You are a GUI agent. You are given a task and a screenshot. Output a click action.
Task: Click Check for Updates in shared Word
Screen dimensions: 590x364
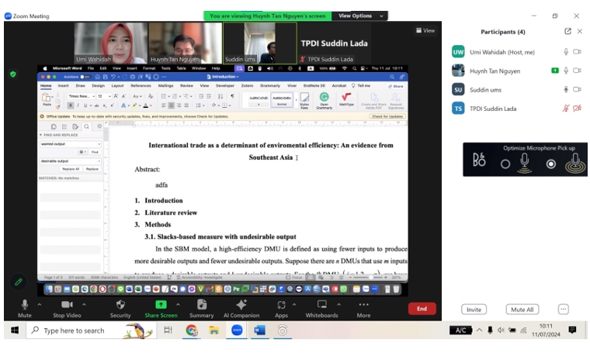(x=387, y=116)
